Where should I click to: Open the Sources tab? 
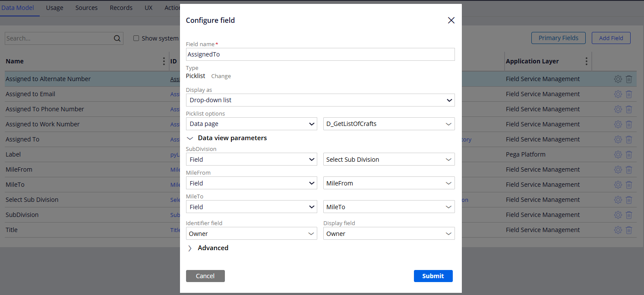pyautogui.click(x=86, y=8)
